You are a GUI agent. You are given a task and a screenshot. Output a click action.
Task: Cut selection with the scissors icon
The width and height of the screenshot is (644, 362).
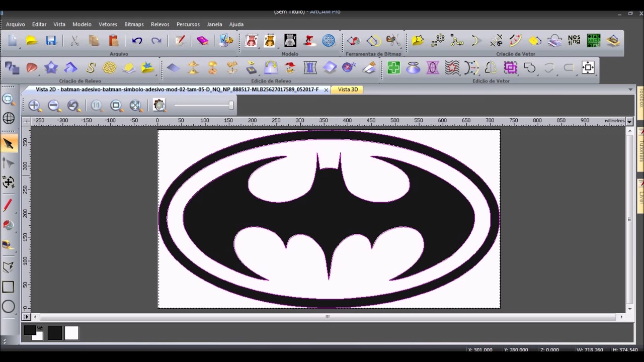pyautogui.click(x=74, y=41)
